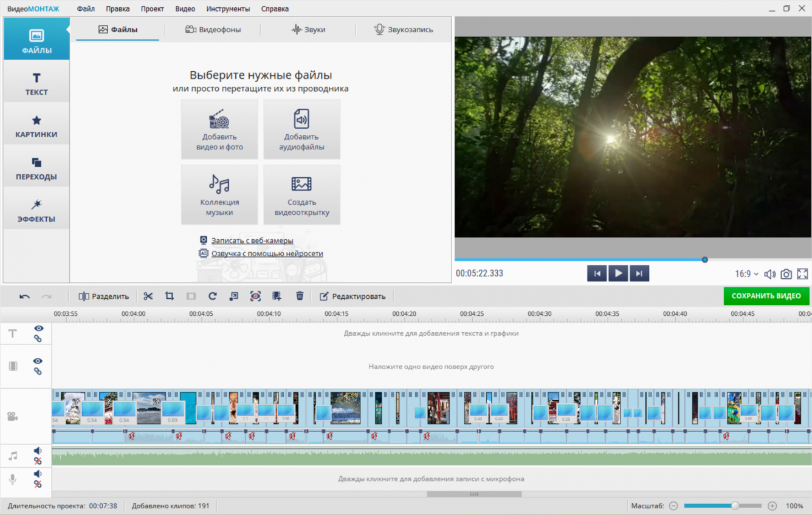Open the 16:9 aspect ratio dropdown

coord(746,274)
